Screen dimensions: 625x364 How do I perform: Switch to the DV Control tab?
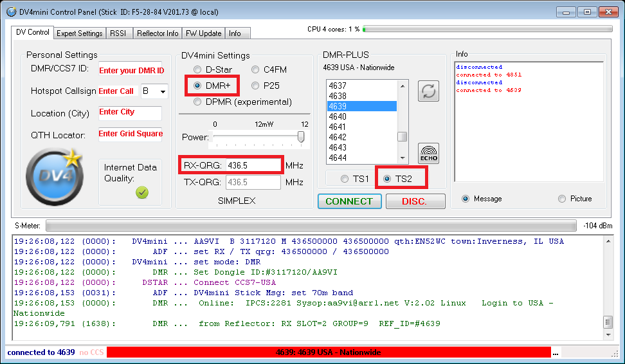33,32
